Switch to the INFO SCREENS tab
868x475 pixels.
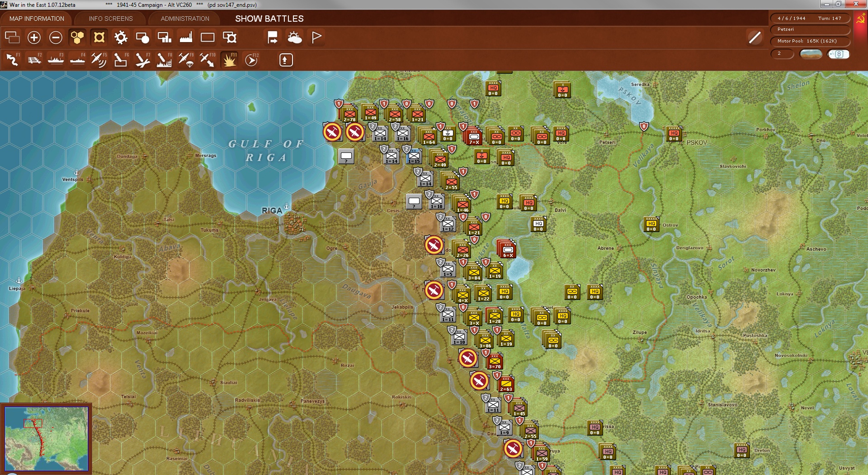(x=111, y=19)
